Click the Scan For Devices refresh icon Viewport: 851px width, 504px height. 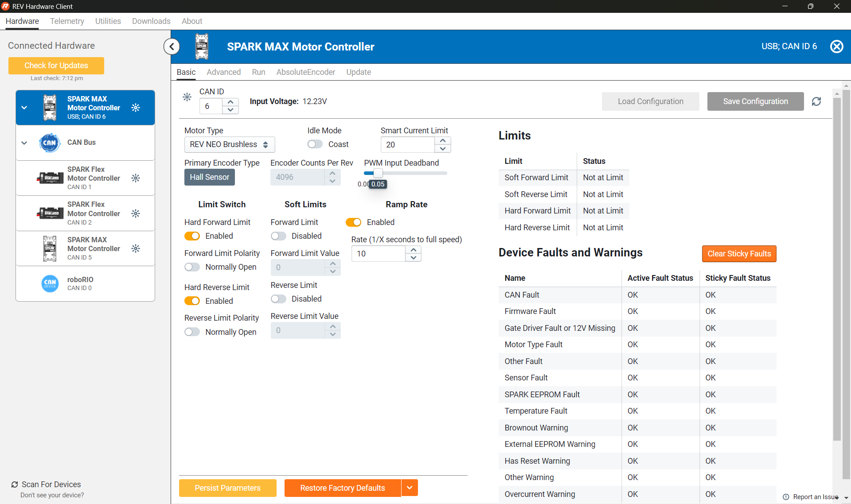coord(15,485)
